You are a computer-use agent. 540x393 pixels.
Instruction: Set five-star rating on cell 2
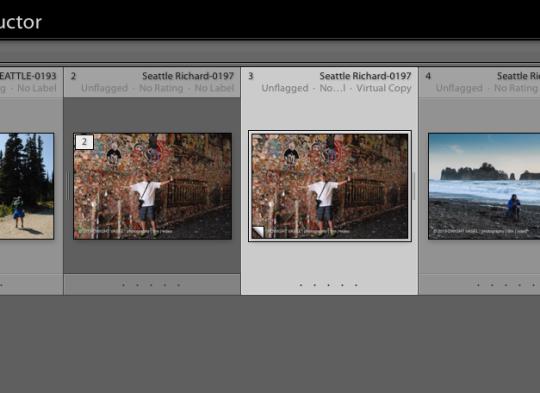point(179,285)
